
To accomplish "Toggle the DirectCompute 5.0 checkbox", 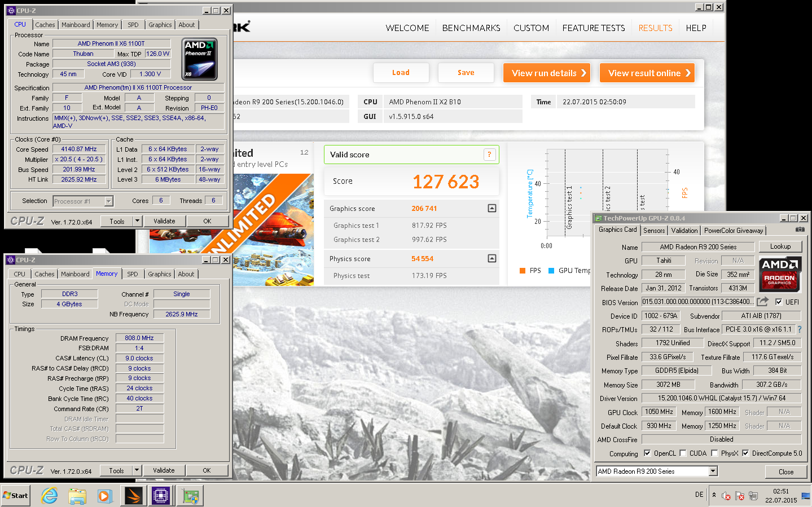I will pos(745,453).
